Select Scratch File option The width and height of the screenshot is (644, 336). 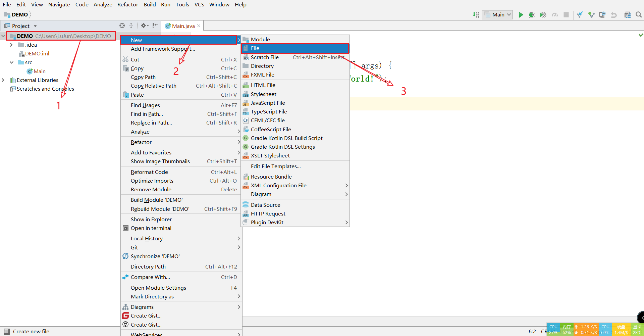pos(296,57)
